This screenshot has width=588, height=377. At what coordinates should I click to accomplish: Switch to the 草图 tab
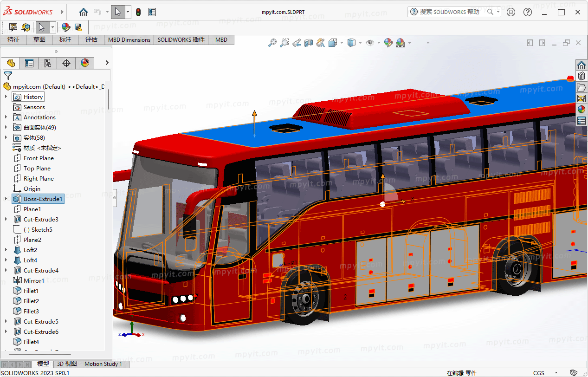pos(39,40)
